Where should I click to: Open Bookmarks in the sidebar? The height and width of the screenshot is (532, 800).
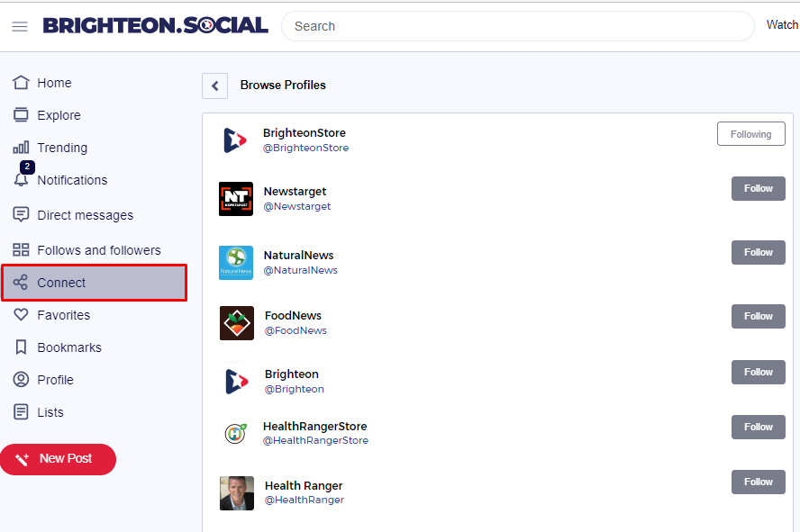pyautogui.click(x=69, y=347)
